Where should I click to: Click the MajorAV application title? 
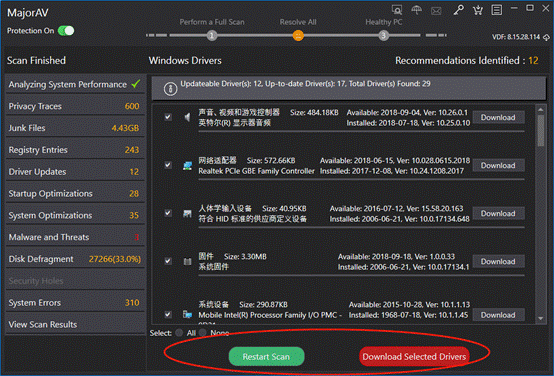pos(28,13)
